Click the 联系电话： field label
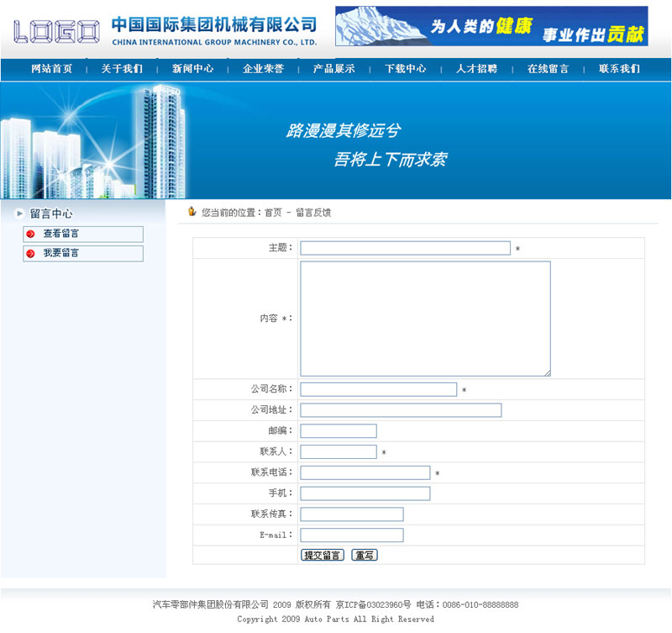The image size is (672, 633). (272, 472)
